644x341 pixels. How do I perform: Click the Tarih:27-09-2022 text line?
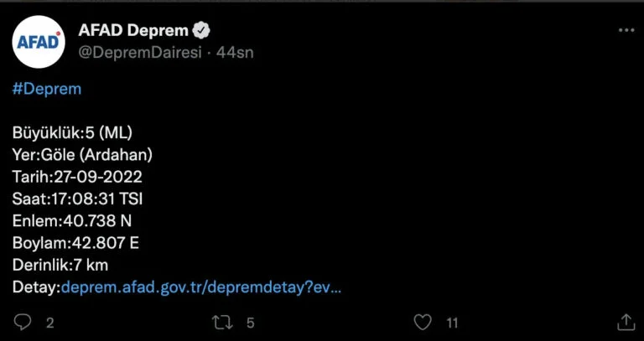pyautogui.click(x=77, y=177)
